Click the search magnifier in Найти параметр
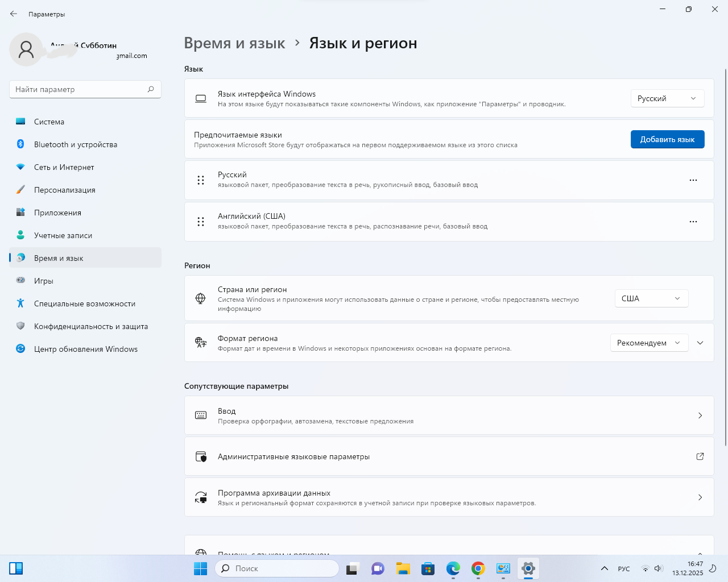 click(x=151, y=89)
